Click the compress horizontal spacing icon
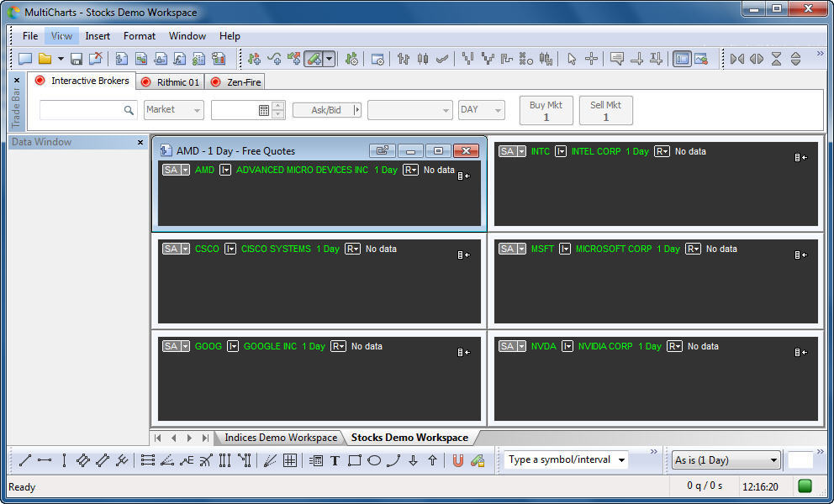This screenshot has height=504, width=834. (x=737, y=59)
